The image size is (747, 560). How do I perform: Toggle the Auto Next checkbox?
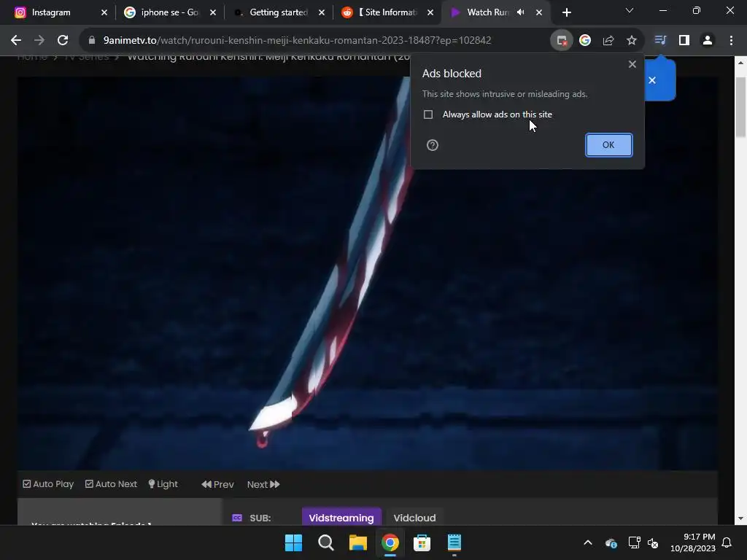click(89, 484)
